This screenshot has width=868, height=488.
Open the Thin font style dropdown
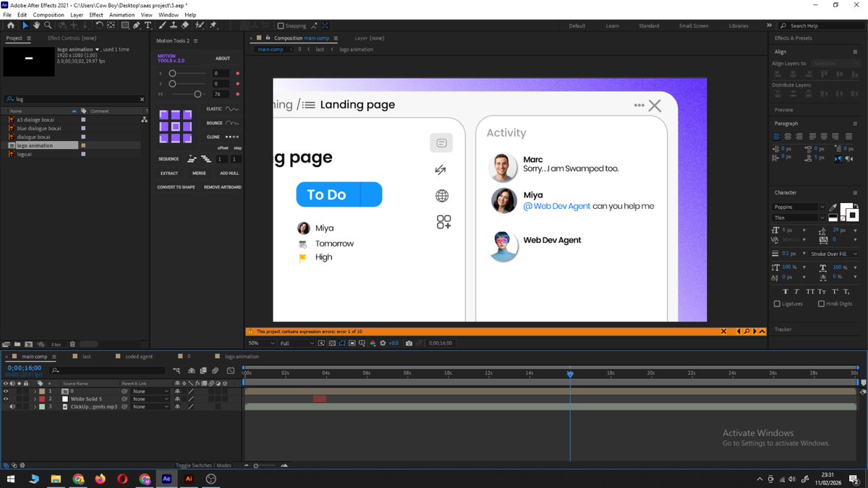click(799, 218)
